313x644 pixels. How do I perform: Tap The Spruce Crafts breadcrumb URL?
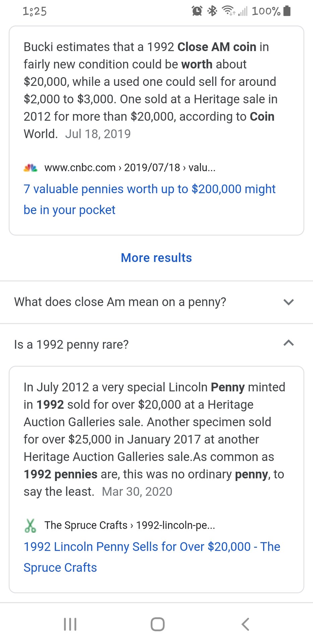pos(130,525)
